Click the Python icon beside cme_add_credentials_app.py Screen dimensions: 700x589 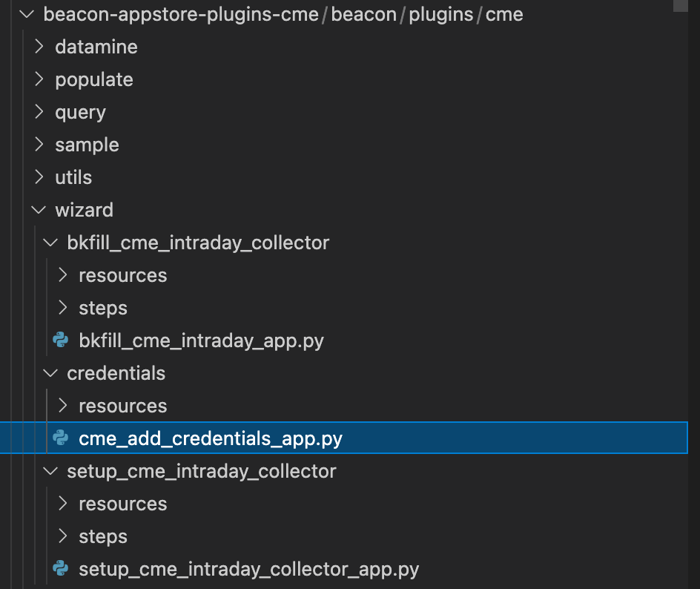[x=61, y=438]
